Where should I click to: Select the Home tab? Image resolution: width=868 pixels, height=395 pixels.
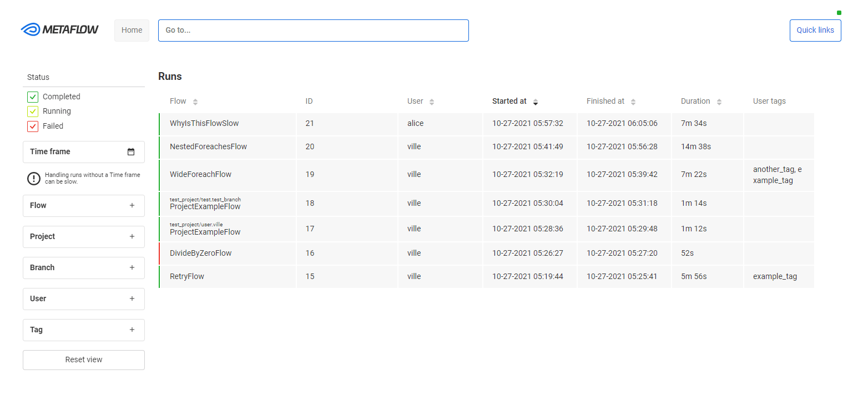point(132,30)
